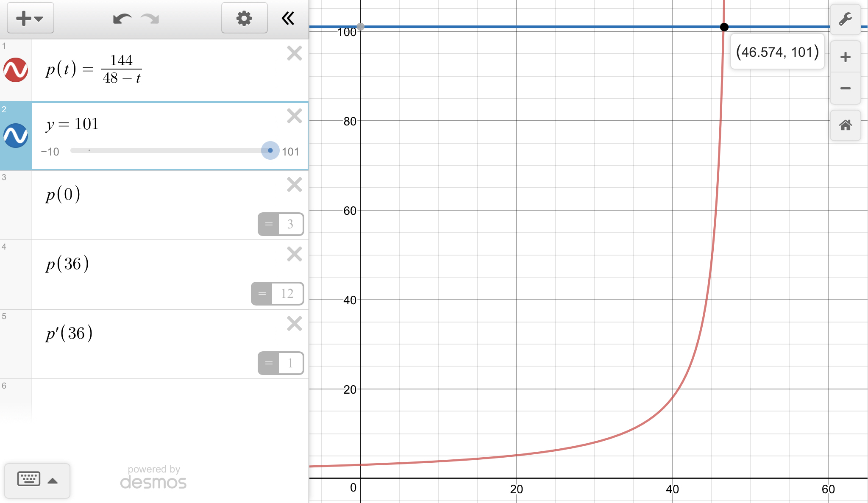868x503 pixels.
Task: Open the powered by desmos link
Action: coord(153,478)
